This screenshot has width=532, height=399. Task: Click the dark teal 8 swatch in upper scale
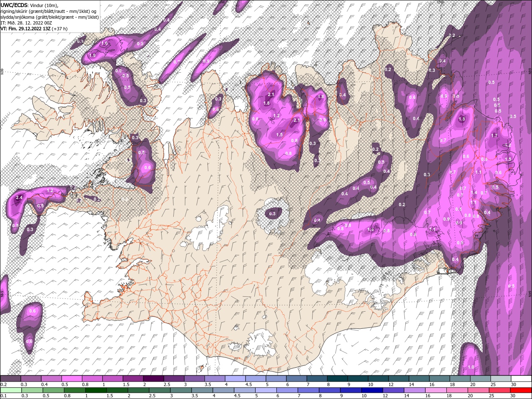337,379
